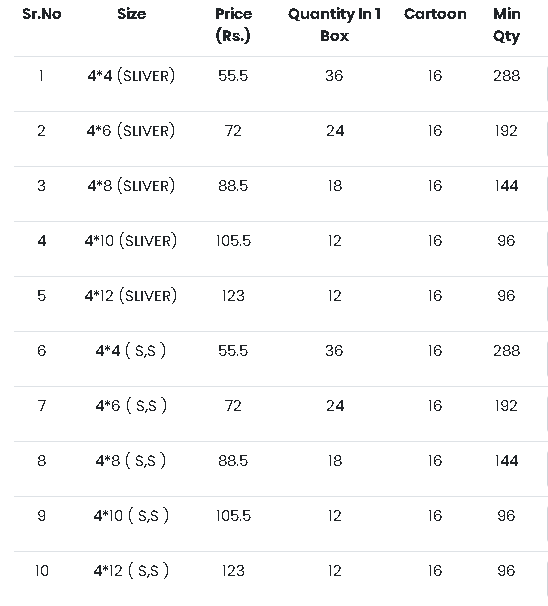The image size is (548, 606).
Task: Select the 4*10 (SLIVER) size cell
Action: [131, 241]
